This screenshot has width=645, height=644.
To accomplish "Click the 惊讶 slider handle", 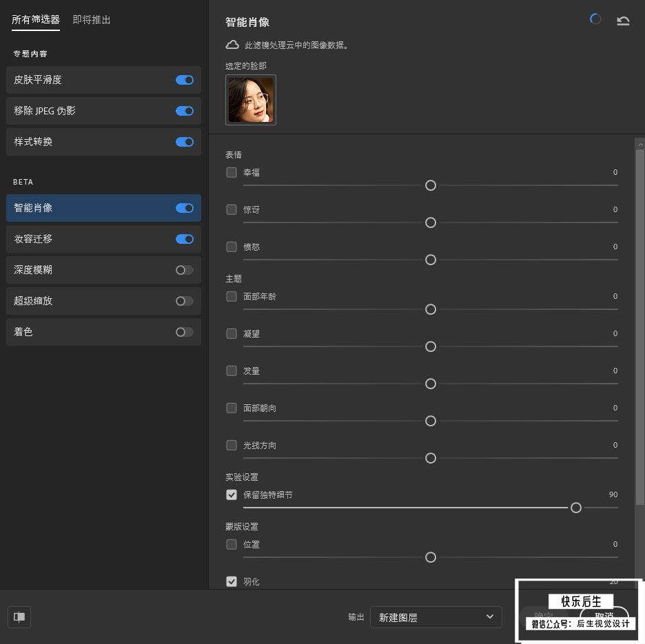I will [x=431, y=223].
